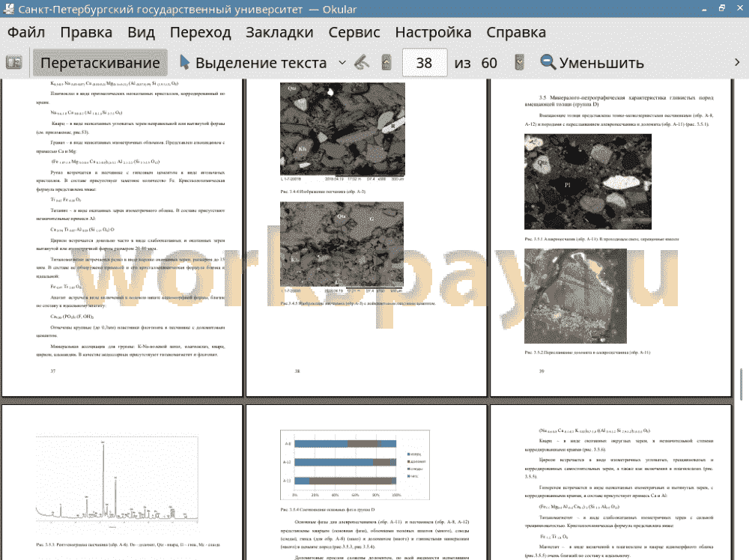Click the lower micrograph on page 38
Screen dimensions: 749x560
pyautogui.click(x=342, y=243)
